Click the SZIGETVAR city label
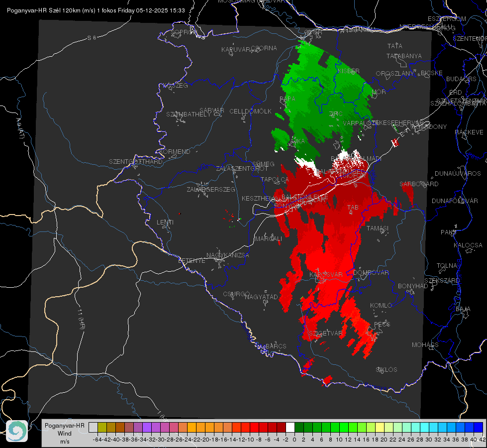487x448 pixels. [326, 334]
